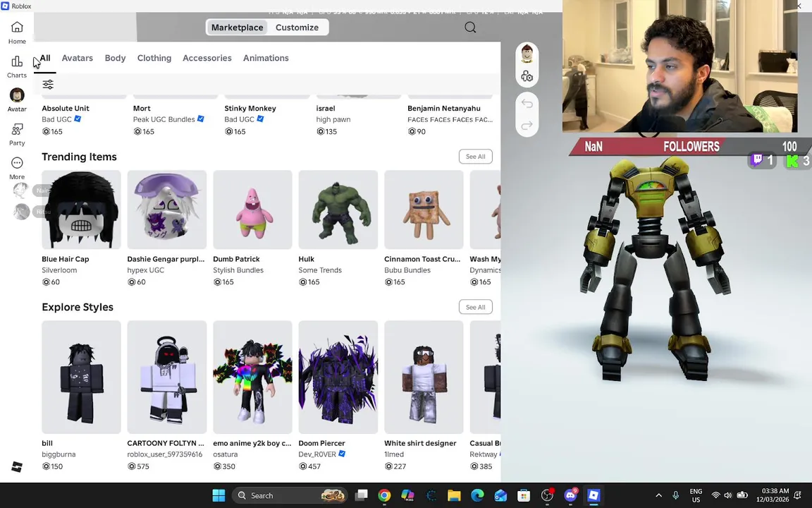Open File Explorer from the taskbar
The width and height of the screenshot is (812, 508).
(x=454, y=495)
